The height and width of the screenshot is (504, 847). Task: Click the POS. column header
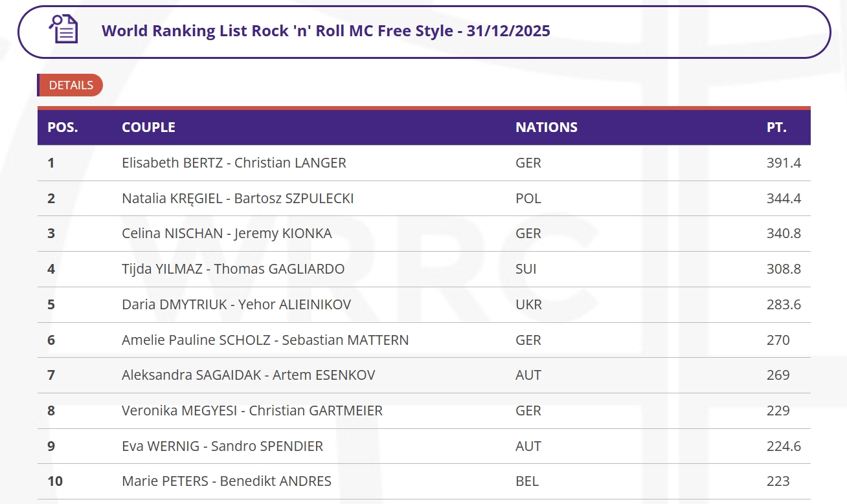pos(63,127)
